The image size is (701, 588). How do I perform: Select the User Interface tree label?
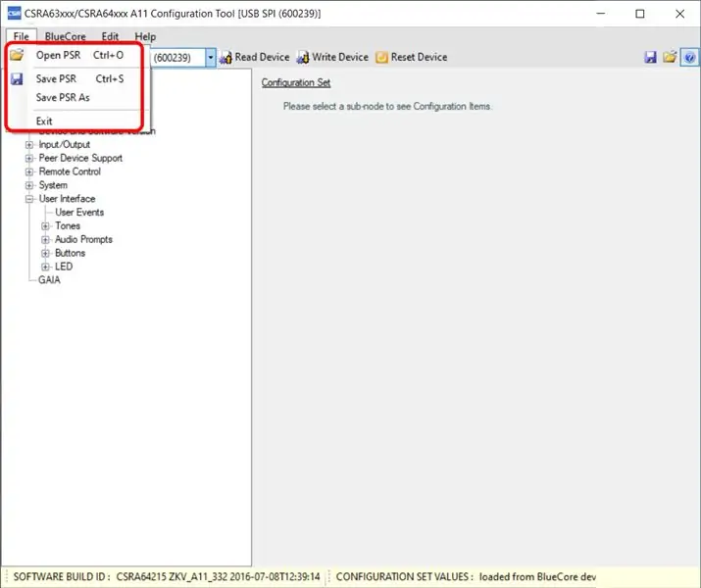tap(67, 199)
